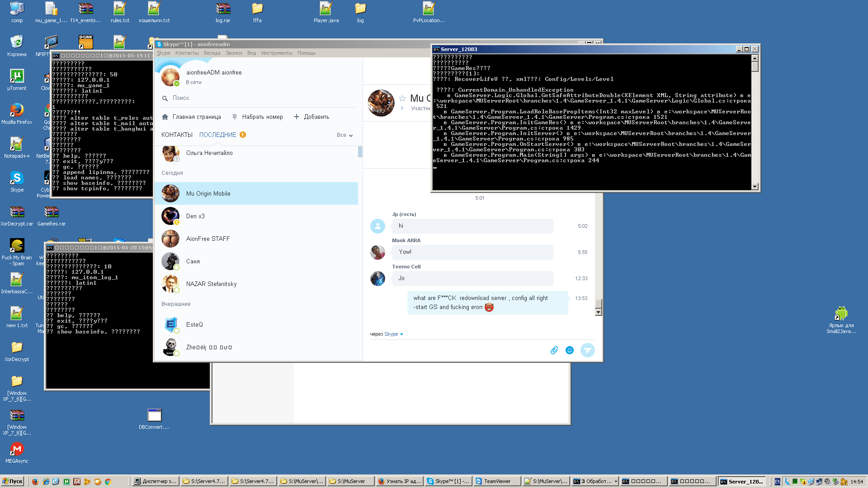Image resolution: width=868 pixels, height=488 pixels.
Task: Select the Android Smali2Java shortcut icon
Action: (841, 319)
